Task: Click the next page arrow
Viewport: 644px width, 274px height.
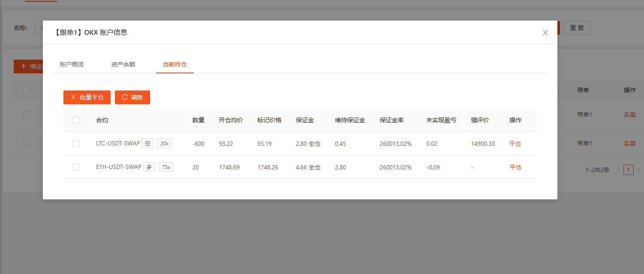Action: 638,170
